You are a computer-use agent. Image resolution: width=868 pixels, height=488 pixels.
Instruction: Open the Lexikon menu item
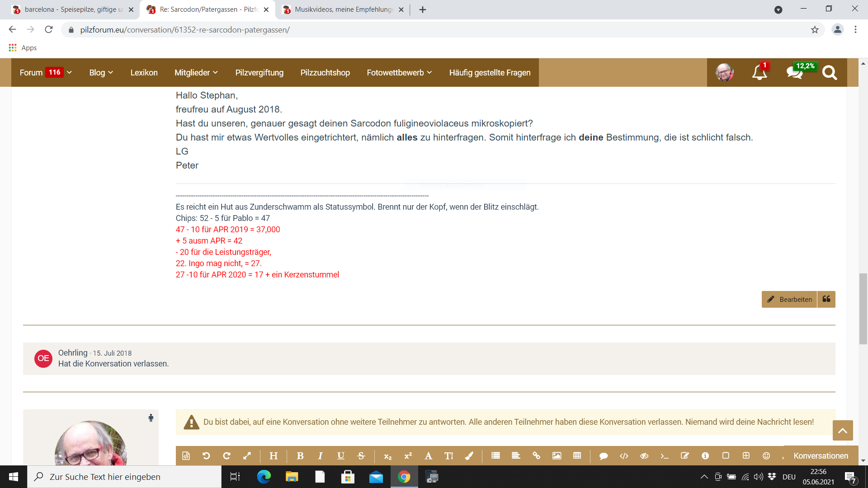point(144,72)
